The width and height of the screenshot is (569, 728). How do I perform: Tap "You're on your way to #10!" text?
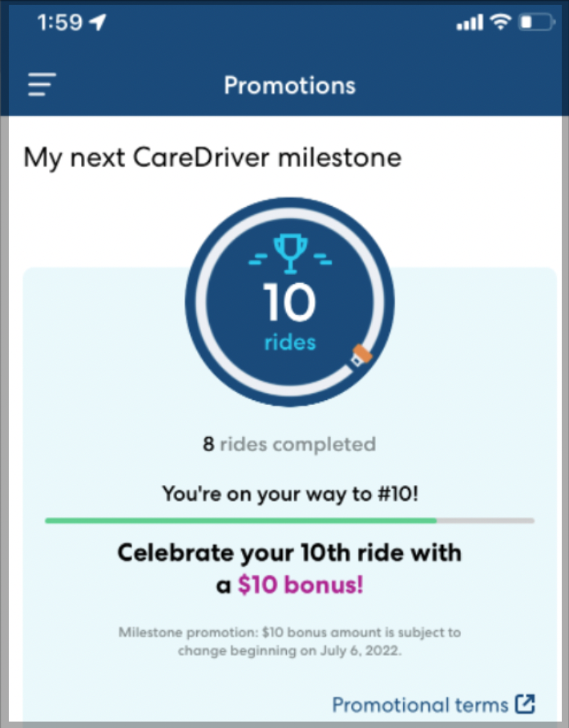[289, 492]
